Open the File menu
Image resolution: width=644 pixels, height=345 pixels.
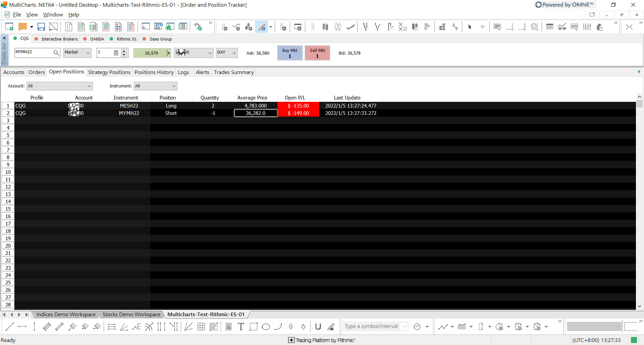coord(17,15)
